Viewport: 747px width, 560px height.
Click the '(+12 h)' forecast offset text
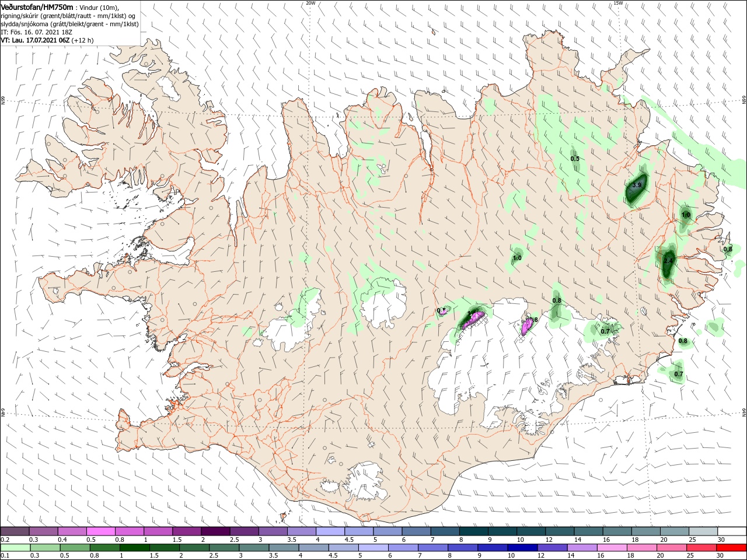point(82,41)
